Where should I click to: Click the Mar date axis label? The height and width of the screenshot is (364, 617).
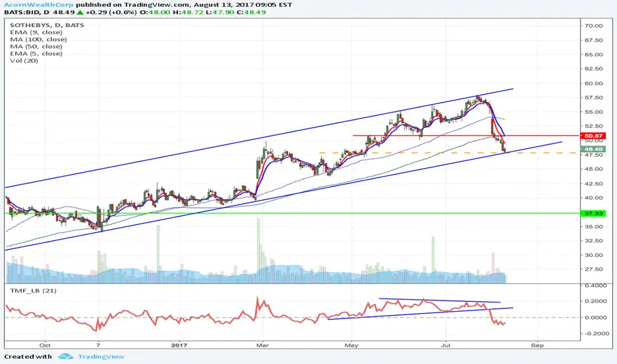[x=262, y=345]
